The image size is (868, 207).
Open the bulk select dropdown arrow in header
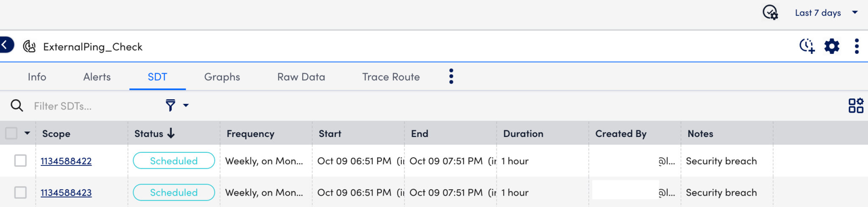pos(27,133)
